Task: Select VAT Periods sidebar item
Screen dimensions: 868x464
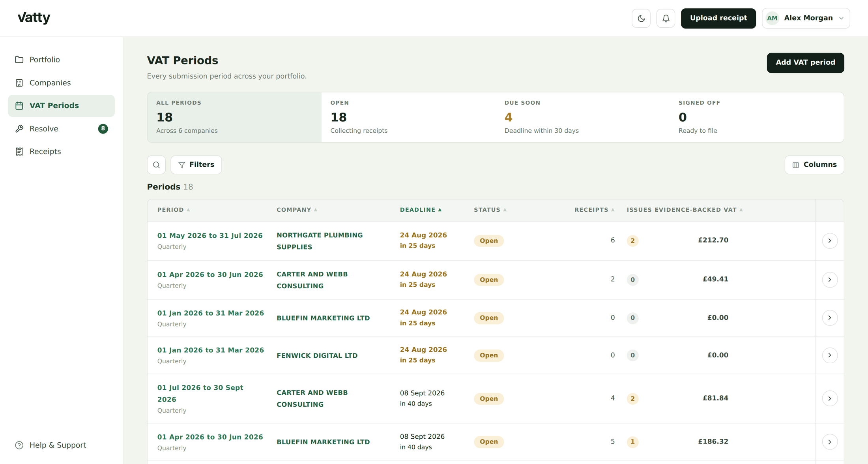Action: click(61, 106)
